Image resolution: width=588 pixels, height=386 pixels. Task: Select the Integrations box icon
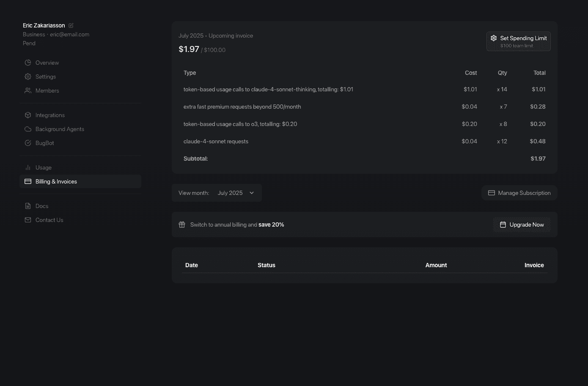coord(27,115)
